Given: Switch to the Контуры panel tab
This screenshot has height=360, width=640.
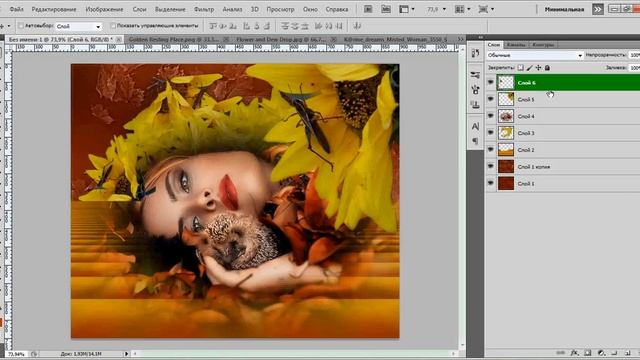Looking at the screenshot, I should pos(543,44).
